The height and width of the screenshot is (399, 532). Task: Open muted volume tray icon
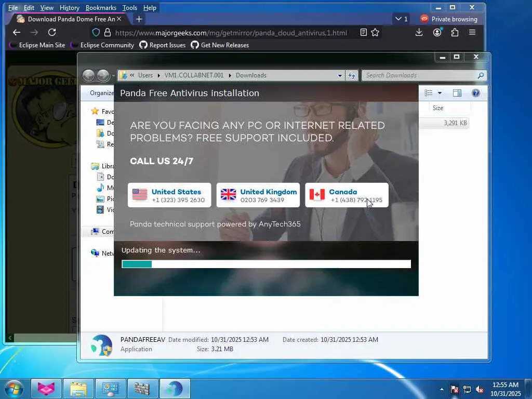(x=480, y=390)
